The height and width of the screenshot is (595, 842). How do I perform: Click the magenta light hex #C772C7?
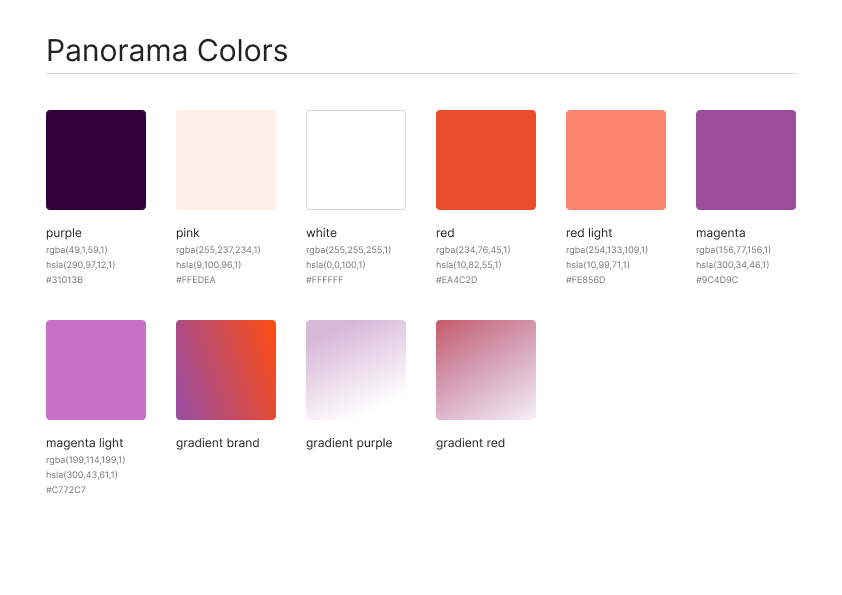click(x=66, y=490)
